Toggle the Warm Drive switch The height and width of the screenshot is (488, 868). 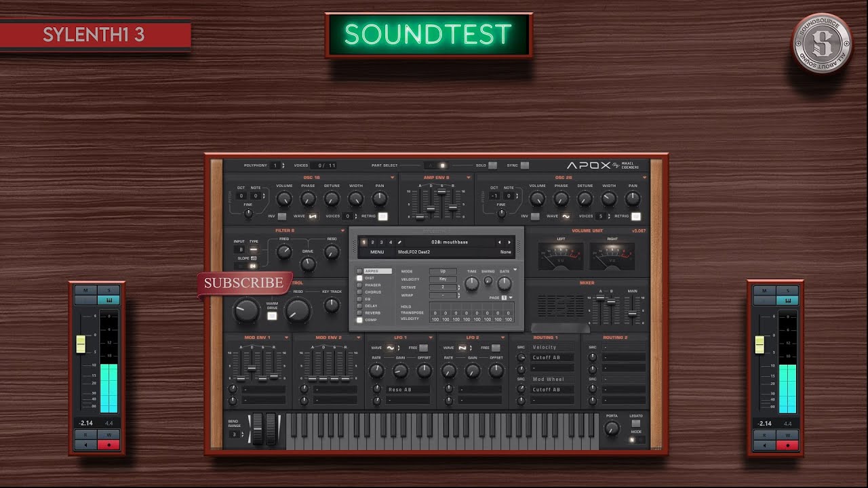point(272,316)
